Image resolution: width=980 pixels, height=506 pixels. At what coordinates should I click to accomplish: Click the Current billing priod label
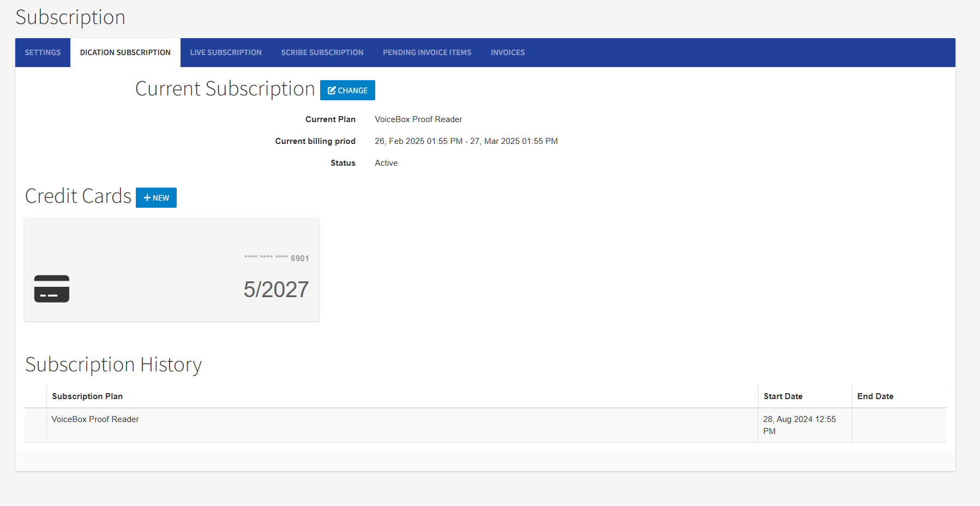tap(315, 141)
